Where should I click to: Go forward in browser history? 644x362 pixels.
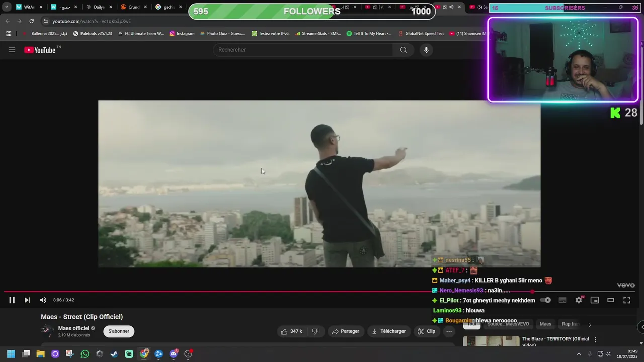point(19,21)
